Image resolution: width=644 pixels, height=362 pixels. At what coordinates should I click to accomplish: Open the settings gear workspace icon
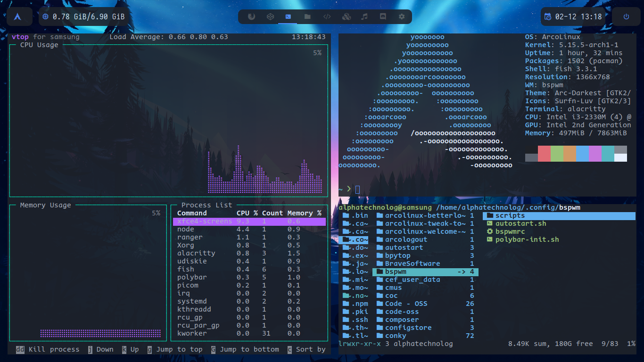click(402, 16)
